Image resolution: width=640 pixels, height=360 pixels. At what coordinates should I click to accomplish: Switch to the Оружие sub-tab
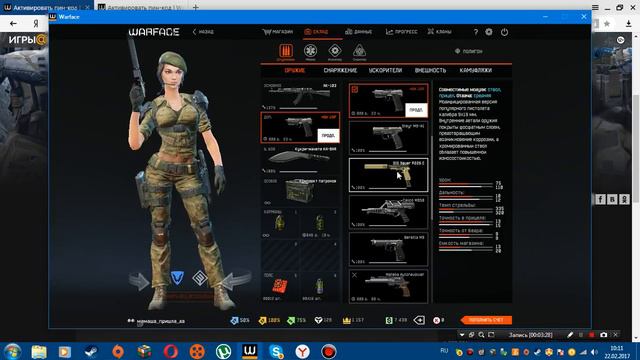[x=295, y=71]
